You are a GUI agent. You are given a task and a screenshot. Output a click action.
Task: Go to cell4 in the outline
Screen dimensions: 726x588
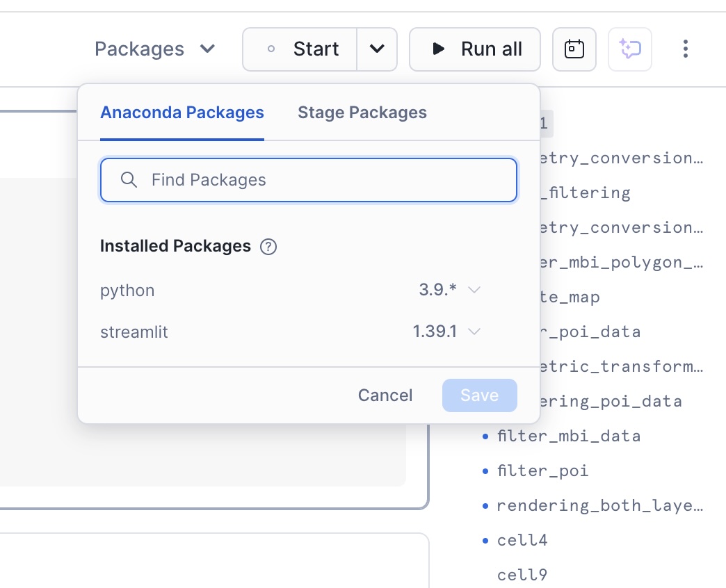[x=522, y=540]
